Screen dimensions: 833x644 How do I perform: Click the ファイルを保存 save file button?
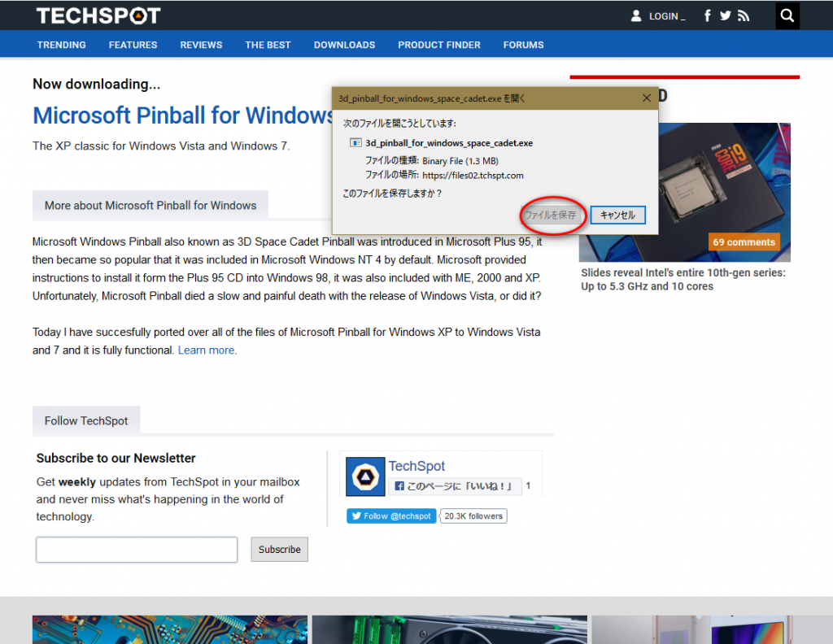(x=551, y=215)
